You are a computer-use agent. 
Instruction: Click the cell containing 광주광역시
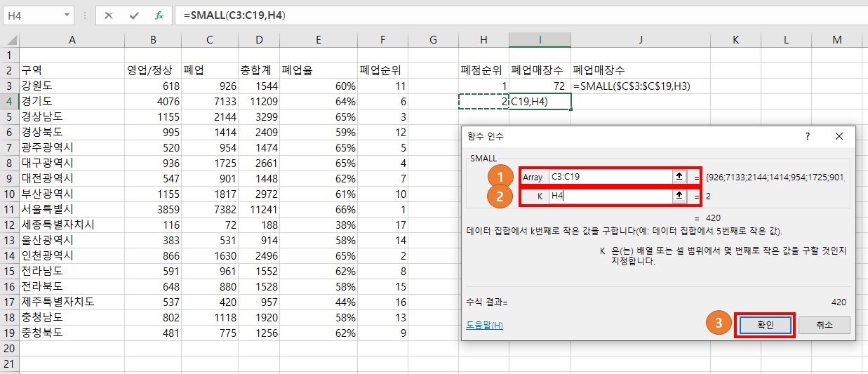tap(72, 147)
